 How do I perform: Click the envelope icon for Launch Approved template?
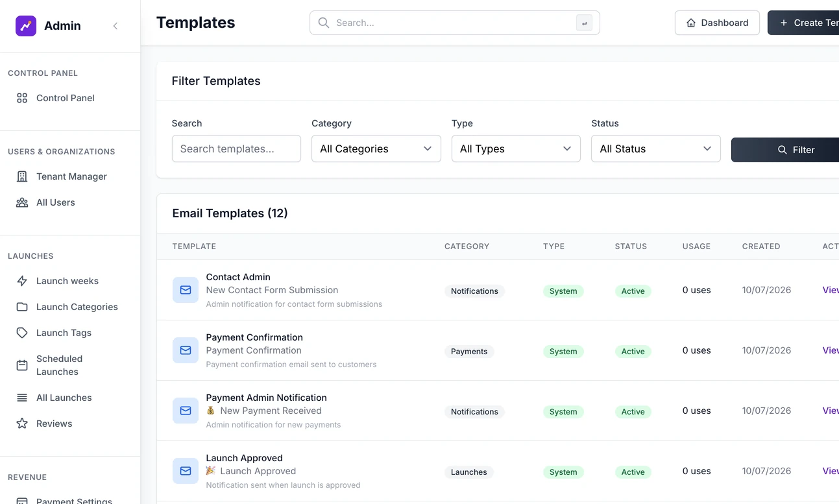186,471
